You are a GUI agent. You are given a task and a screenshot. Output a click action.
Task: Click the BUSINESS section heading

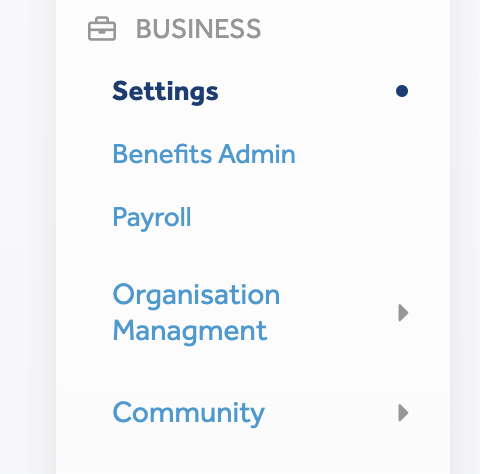coord(199,29)
